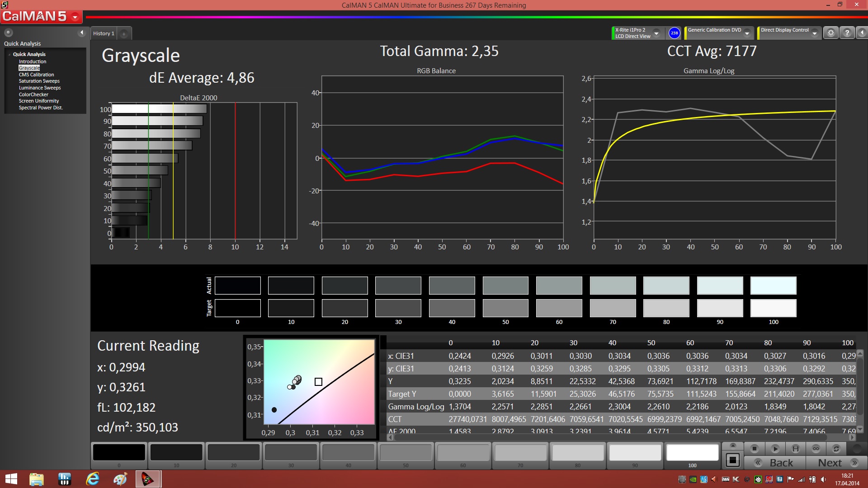Open the question mark help icon
Image resolution: width=868 pixels, height=488 pixels.
pyautogui.click(x=847, y=33)
